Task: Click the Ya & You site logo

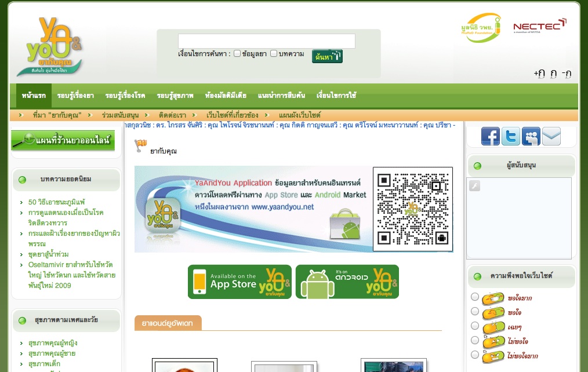Action: [50, 46]
